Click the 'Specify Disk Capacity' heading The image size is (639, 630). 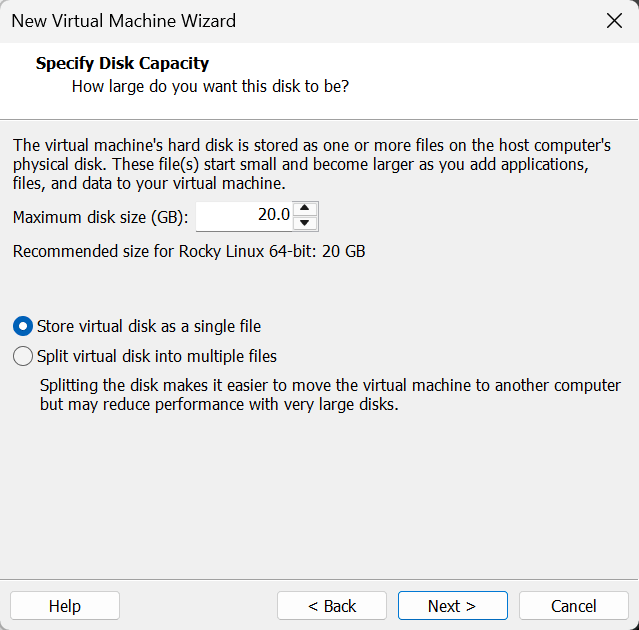tap(122, 64)
